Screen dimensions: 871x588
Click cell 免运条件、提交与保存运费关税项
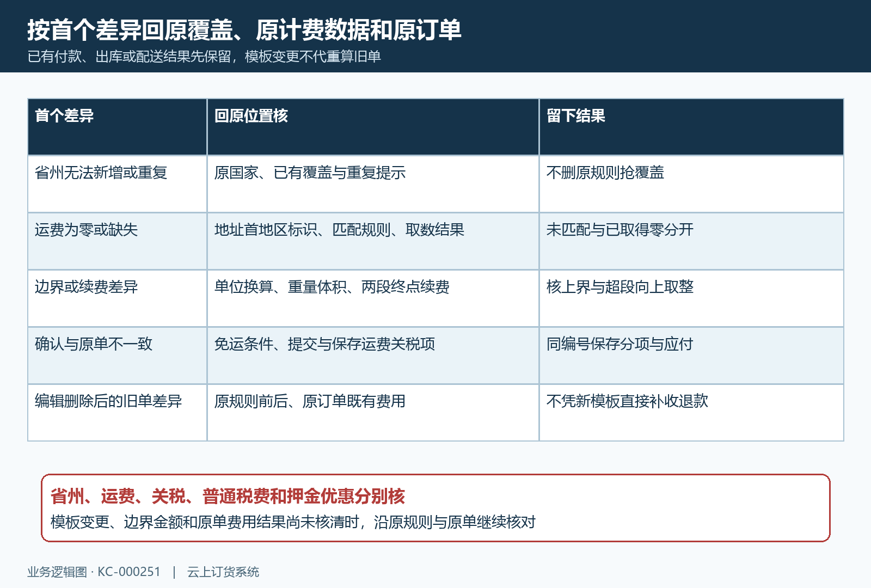(373, 356)
